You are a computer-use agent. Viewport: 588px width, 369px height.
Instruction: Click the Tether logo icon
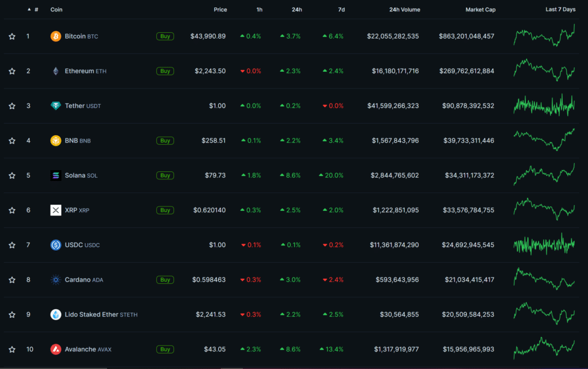tap(56, 106)
